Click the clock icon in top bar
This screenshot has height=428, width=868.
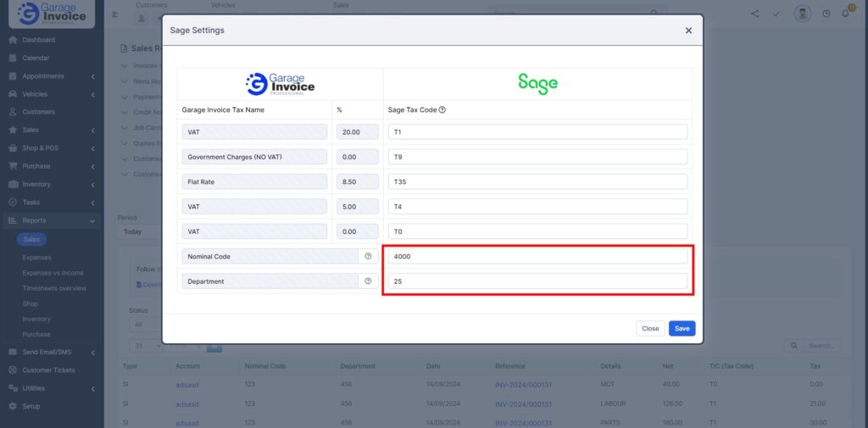pos(826,14)
